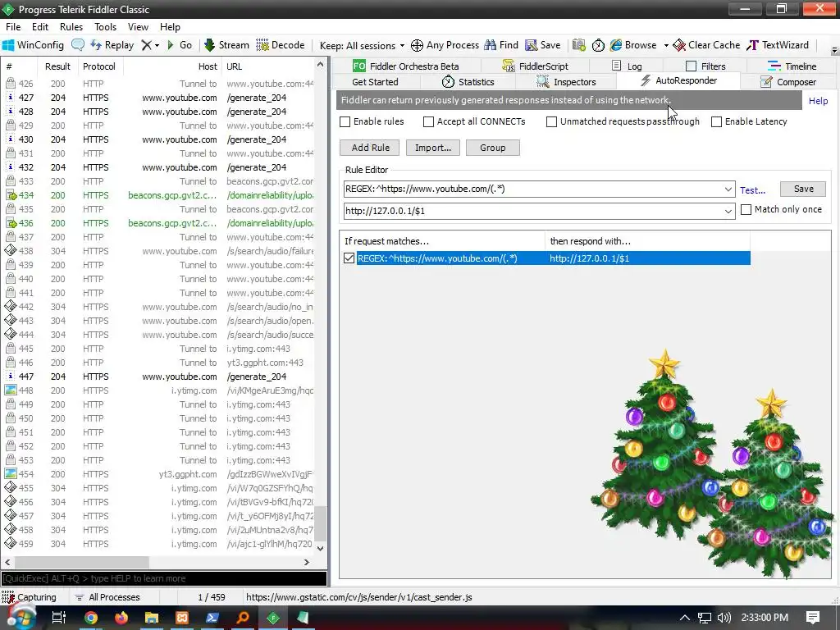Open the notification center icon
Viewport: 840px width, 630px height.
tap(813, 618)
